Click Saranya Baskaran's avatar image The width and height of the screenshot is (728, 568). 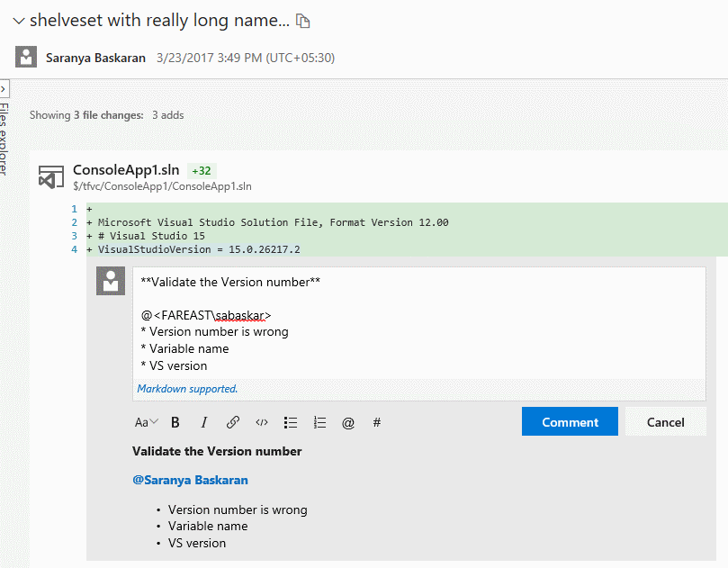[x=25, y=57]
